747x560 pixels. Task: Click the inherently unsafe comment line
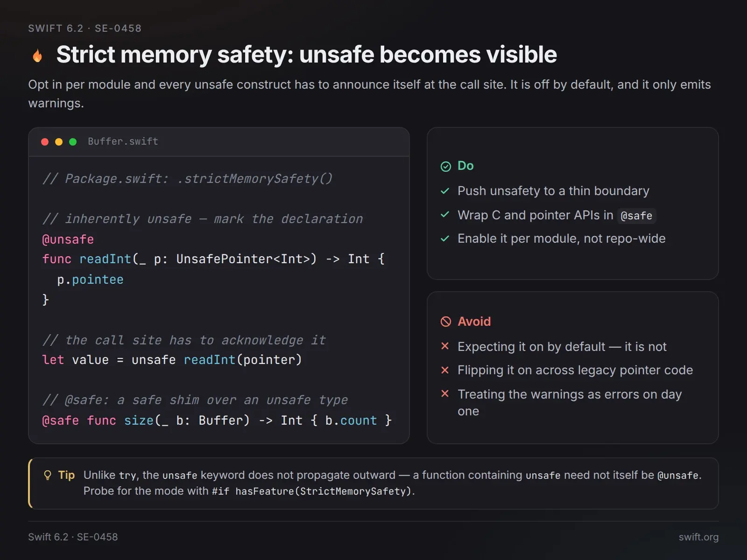point(203,219)
